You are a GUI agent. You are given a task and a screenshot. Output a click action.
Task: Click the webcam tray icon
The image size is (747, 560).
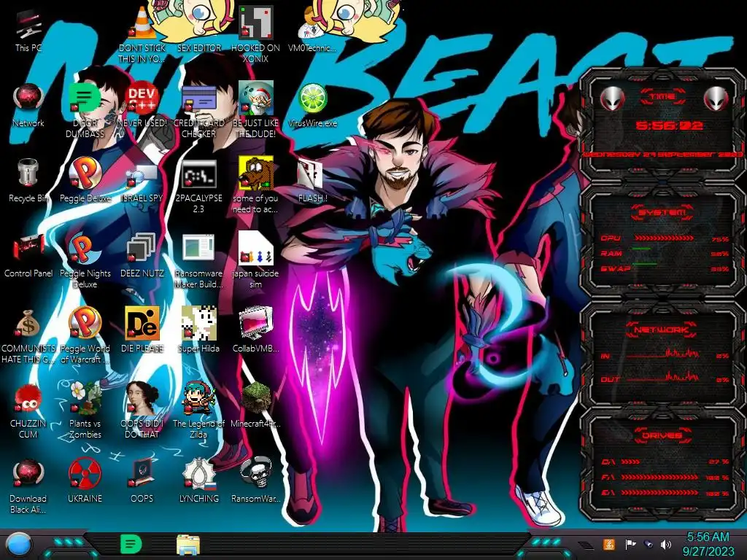click(x=648, y=544)
